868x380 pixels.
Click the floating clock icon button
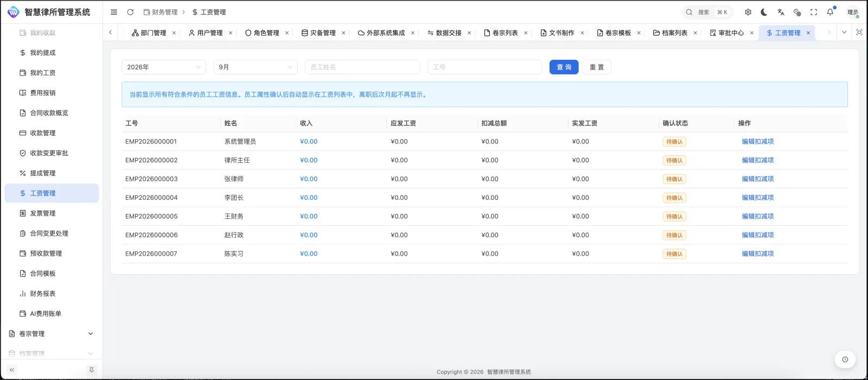pos(845,359)
